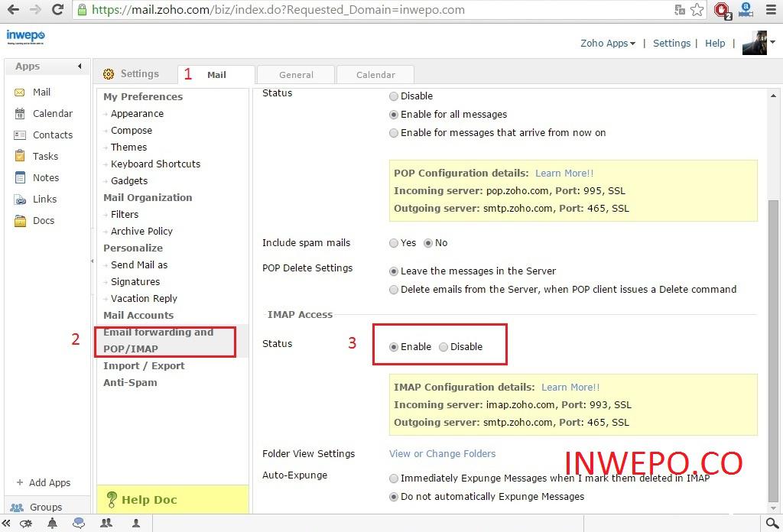Select Immediately Expunge Messages option

pos(394,478)
